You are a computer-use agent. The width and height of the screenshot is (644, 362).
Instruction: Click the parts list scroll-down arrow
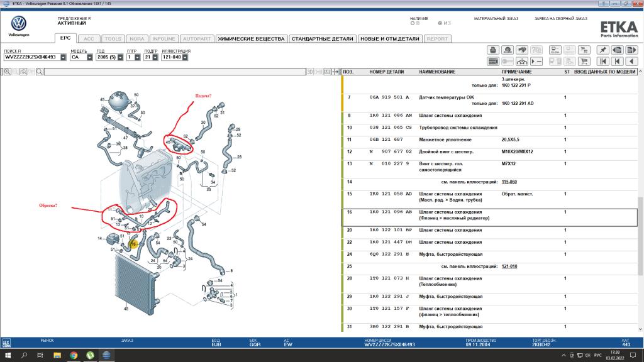tap(640, 329)
